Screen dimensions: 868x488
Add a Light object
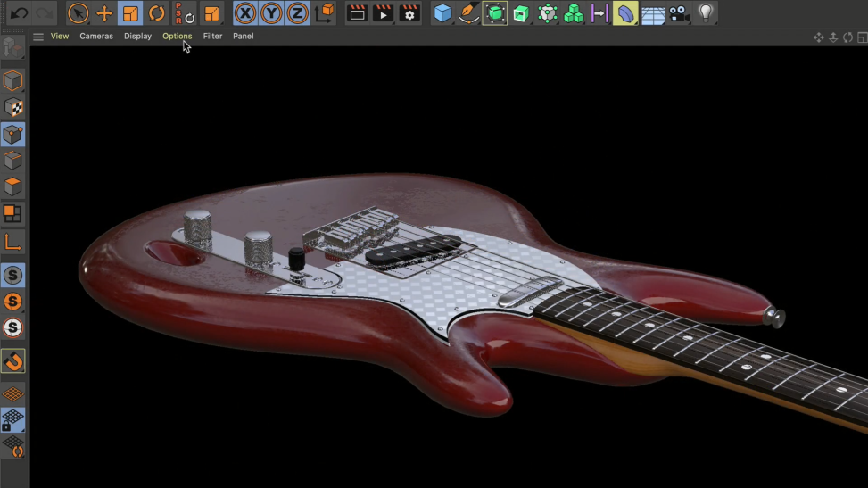tap(706, 13)
